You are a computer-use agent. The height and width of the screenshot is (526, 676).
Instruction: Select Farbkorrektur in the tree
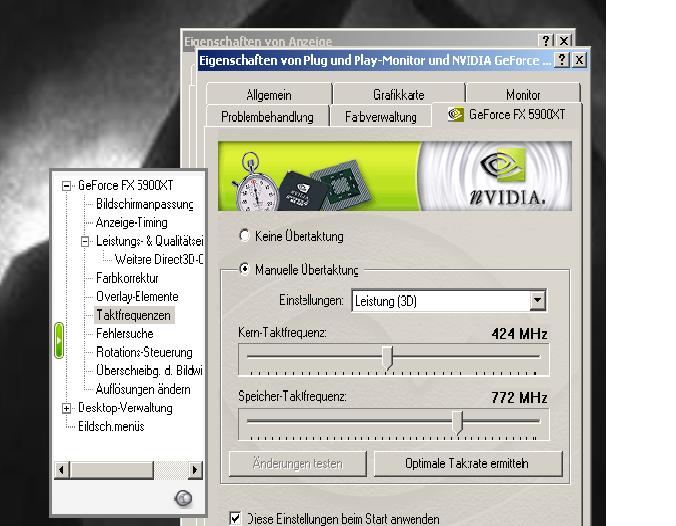(127, 278)
